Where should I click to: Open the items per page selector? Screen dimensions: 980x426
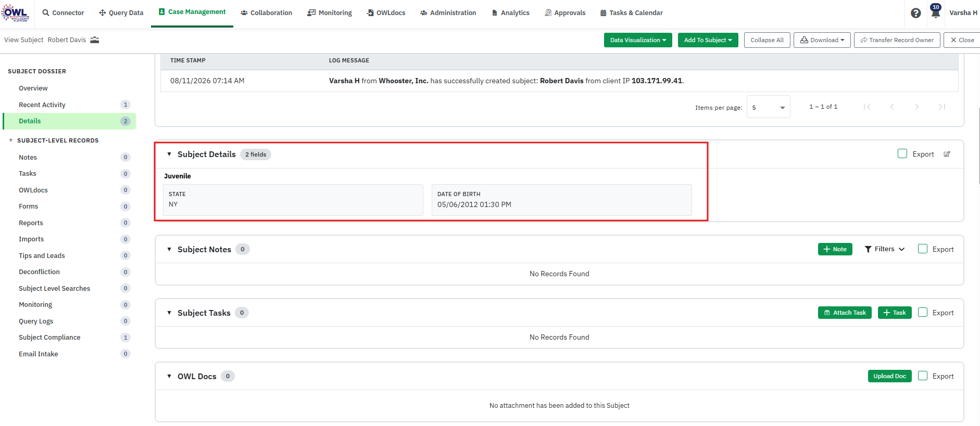click(x=768, y=107)
